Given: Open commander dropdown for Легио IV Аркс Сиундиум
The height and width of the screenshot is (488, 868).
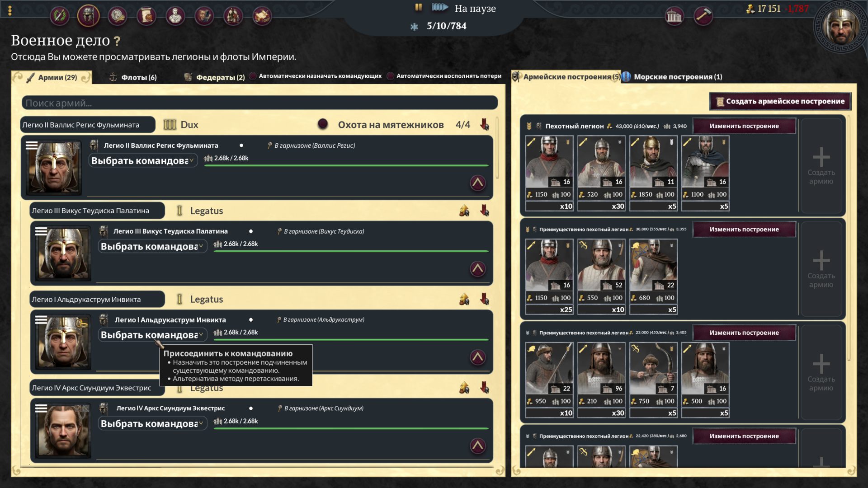Looking at the screenshot, I should pos(152,423).
